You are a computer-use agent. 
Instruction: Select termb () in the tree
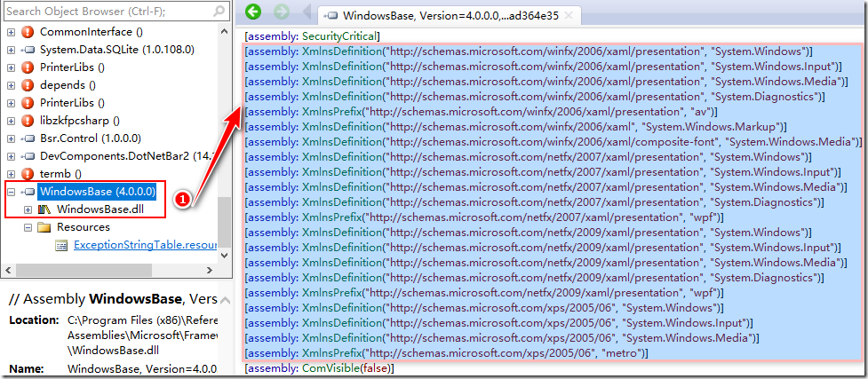[61, 174]
